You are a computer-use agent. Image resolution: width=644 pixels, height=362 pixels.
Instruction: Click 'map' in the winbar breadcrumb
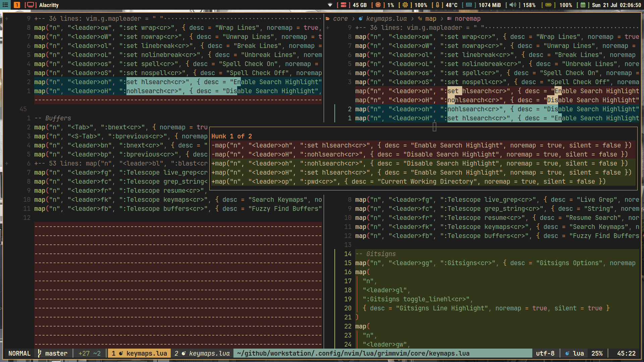431,19
